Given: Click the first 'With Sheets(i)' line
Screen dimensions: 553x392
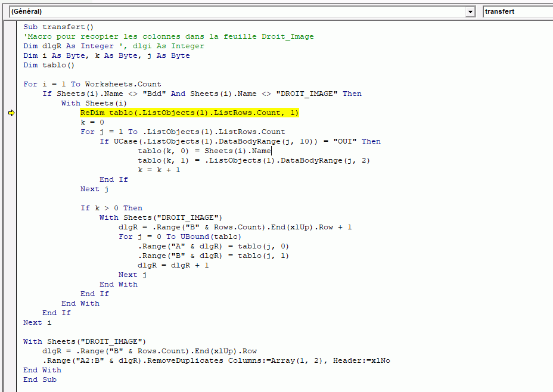Looking at the screenshot, I should [x=94, y=103].
